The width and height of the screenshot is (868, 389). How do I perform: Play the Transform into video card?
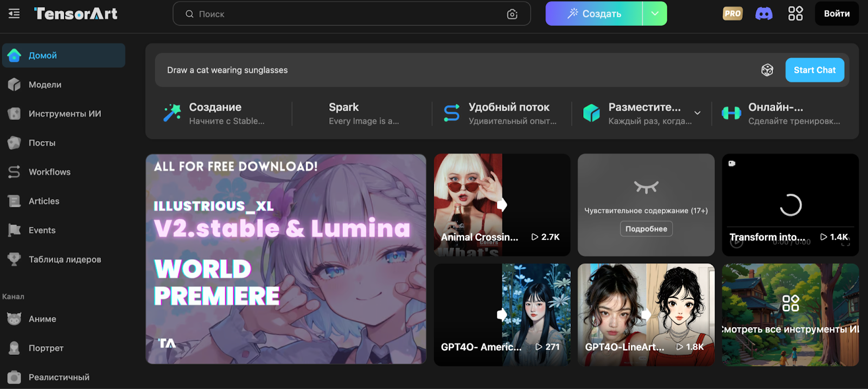(x=790, y=205)
